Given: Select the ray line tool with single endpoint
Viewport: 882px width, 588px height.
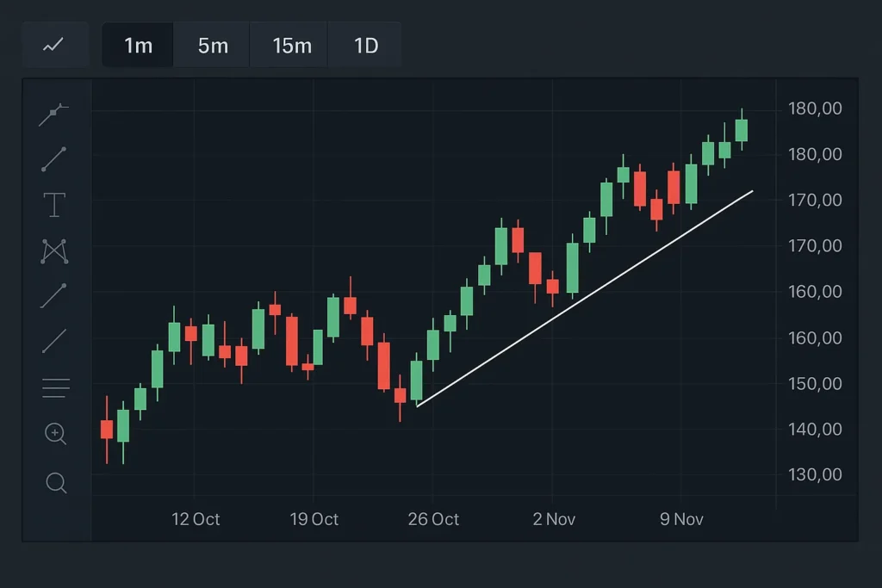Looking at the screenshot, I should (x=54, y=296).
